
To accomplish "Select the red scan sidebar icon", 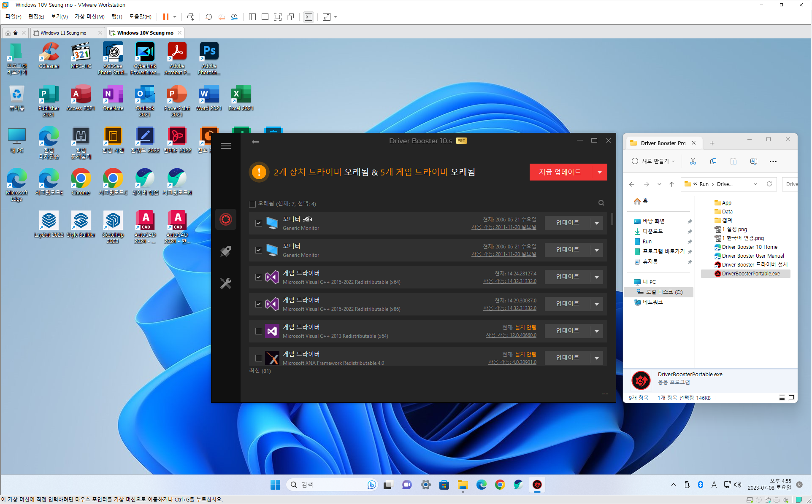I will [226, 219].
